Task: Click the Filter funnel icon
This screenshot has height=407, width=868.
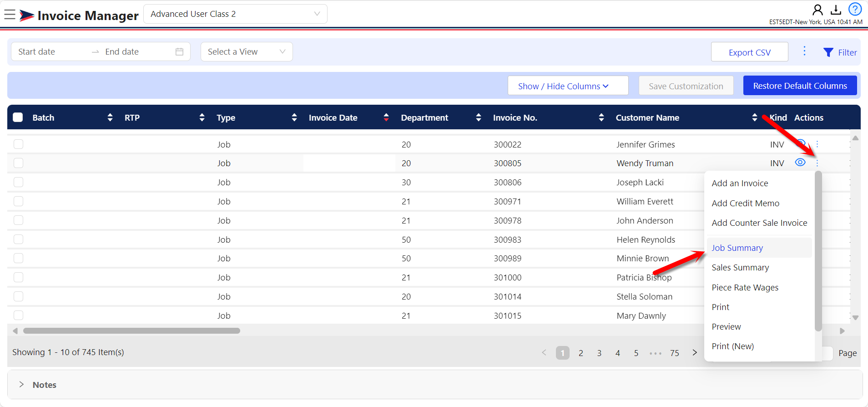Action: click(828, 52)
